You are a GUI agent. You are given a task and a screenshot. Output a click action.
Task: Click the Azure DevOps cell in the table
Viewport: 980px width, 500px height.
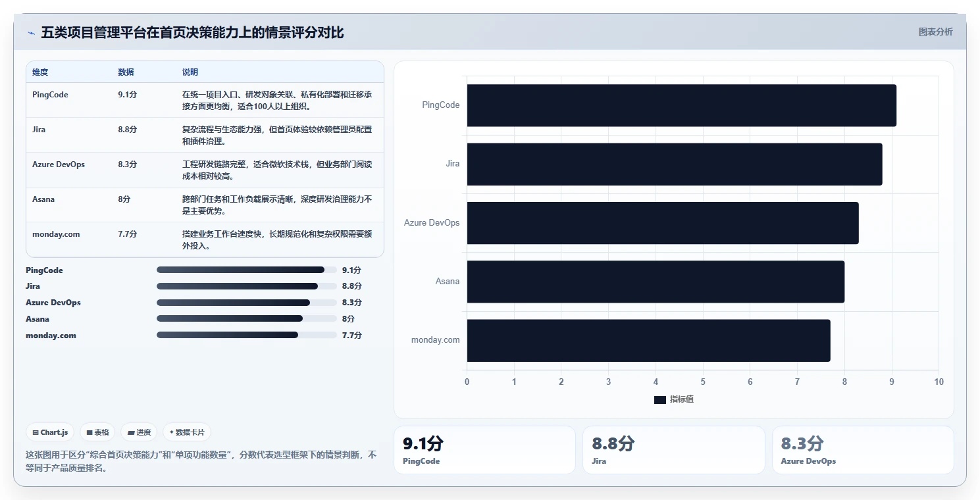point(59,164)
